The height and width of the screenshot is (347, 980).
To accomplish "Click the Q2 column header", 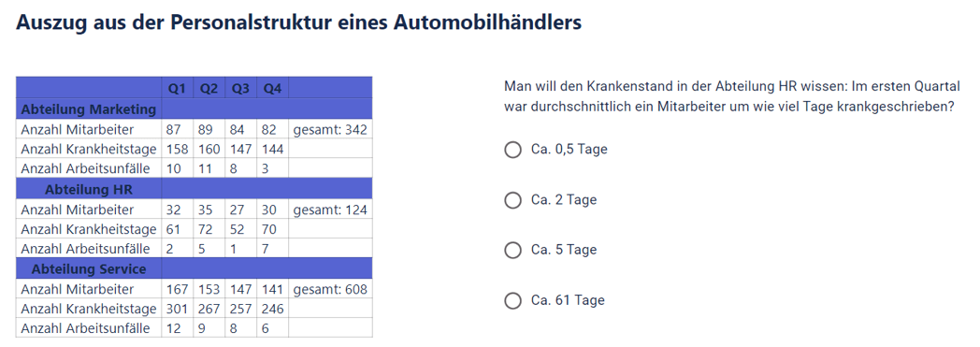I will 209,90.
